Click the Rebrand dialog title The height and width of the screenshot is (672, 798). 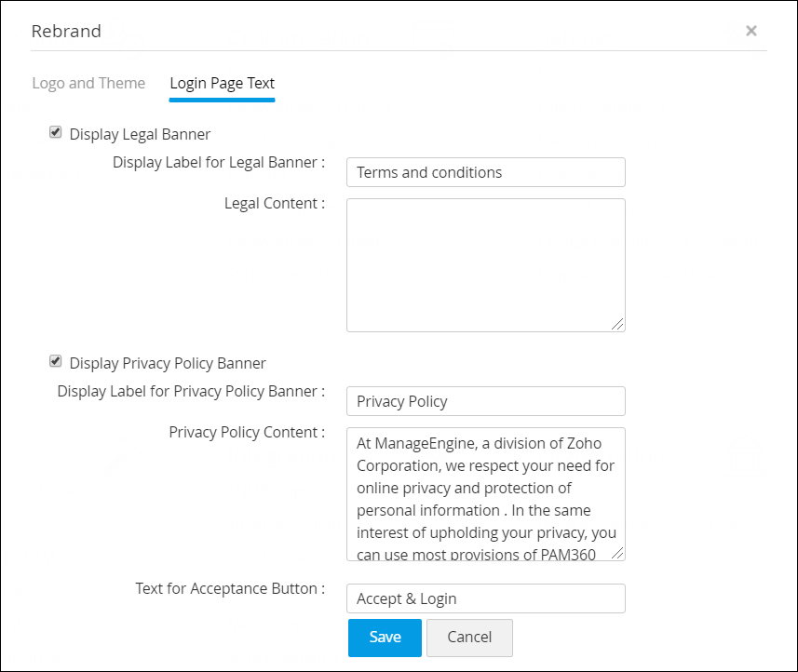pyautogui.click(x=66, y=31)
